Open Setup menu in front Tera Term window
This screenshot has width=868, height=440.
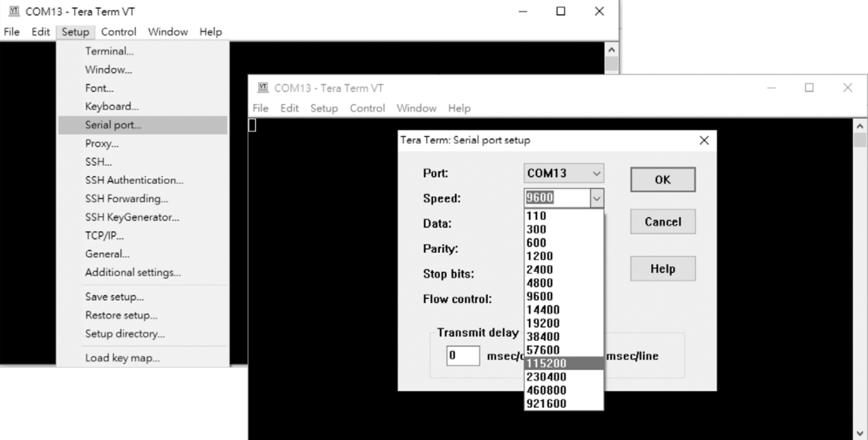(x=324, y=108)
